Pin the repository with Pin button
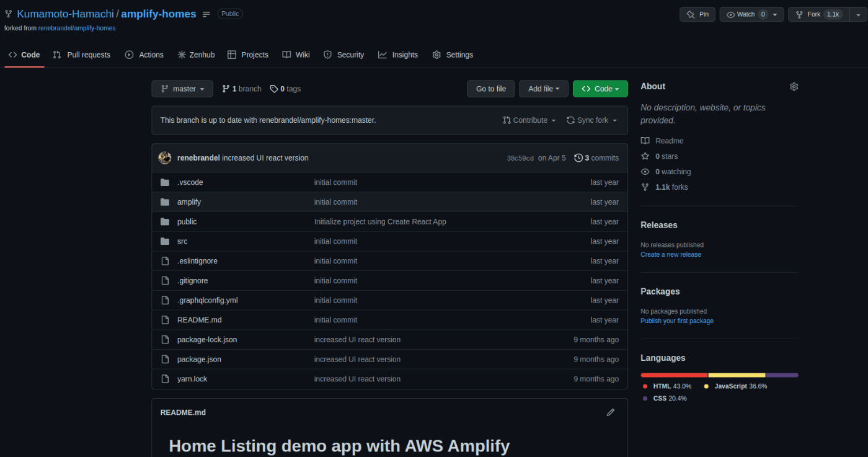Screen dimensions: 868x457 pos(697,14)
